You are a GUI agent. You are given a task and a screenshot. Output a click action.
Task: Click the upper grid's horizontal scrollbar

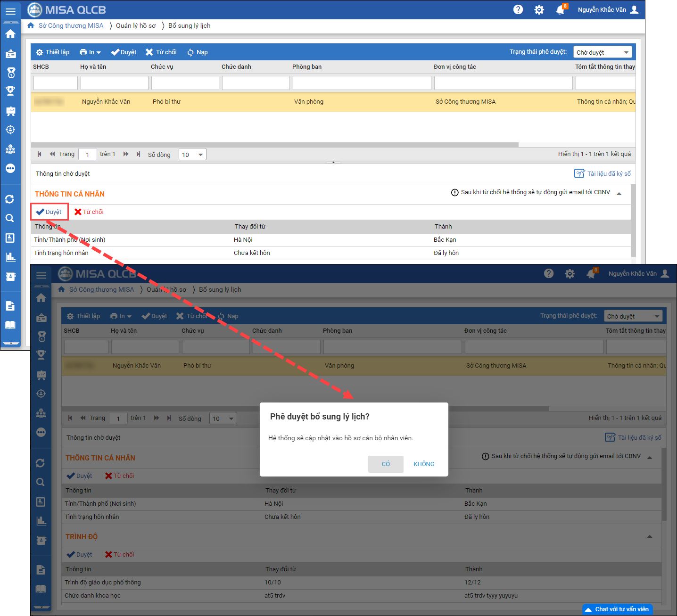[x=274, y=145]
